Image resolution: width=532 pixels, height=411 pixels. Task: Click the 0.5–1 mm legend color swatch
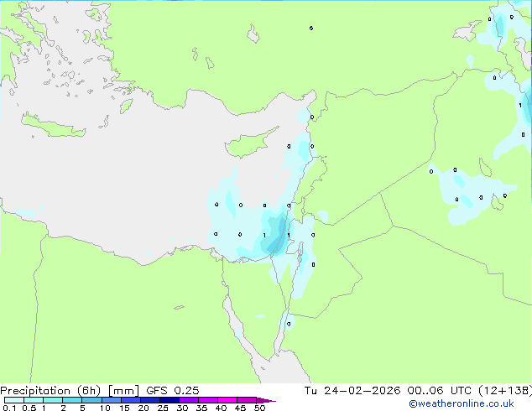[34, 400]
